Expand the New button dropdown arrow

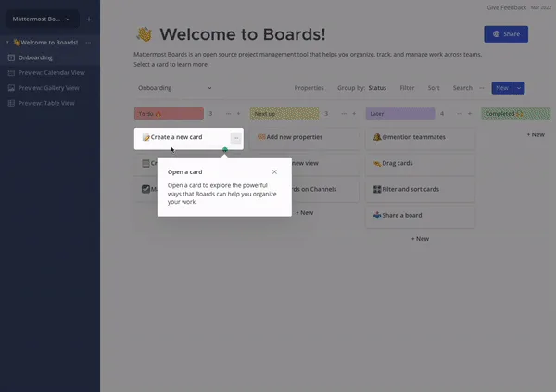coord(519,88)
